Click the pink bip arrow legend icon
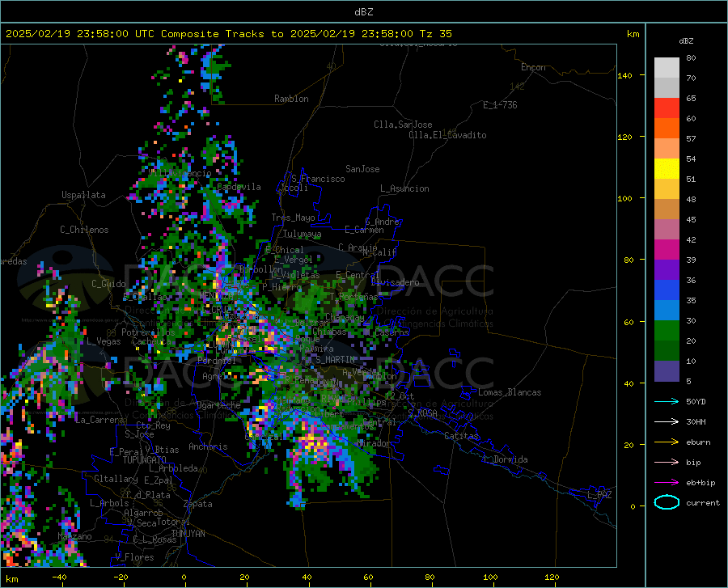728x588 pixels. click(x=667, y=463)
